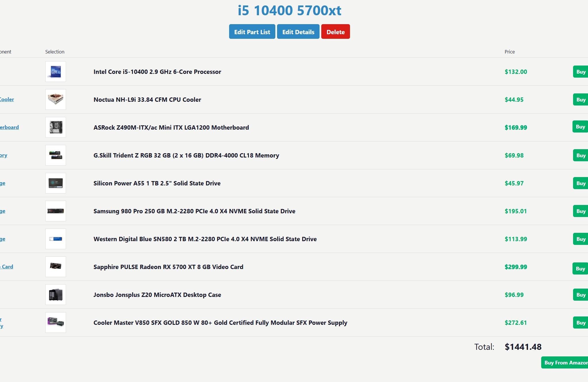The height and width of the screenshot is (382, 588).
Task: Click the $132.00 processor price
Action: (516, 72)
